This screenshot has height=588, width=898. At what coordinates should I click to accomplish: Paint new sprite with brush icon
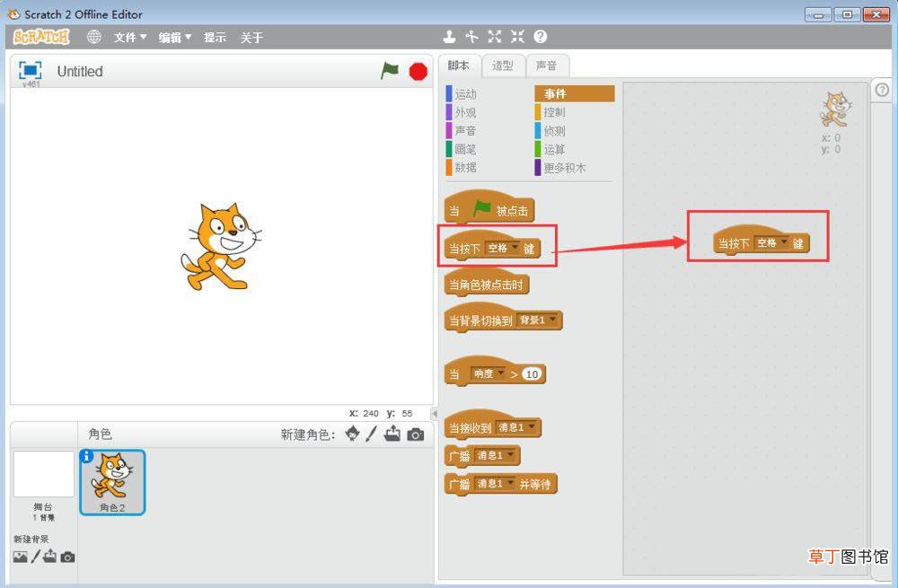coord(371,434)
